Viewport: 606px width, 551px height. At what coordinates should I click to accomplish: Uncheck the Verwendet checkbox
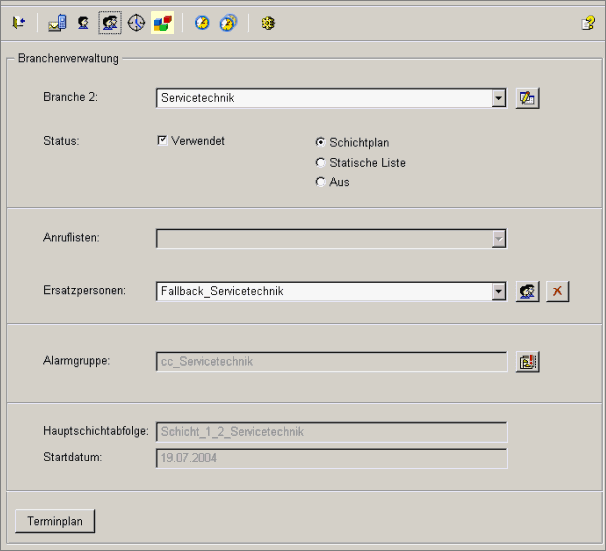click(162, 141)
